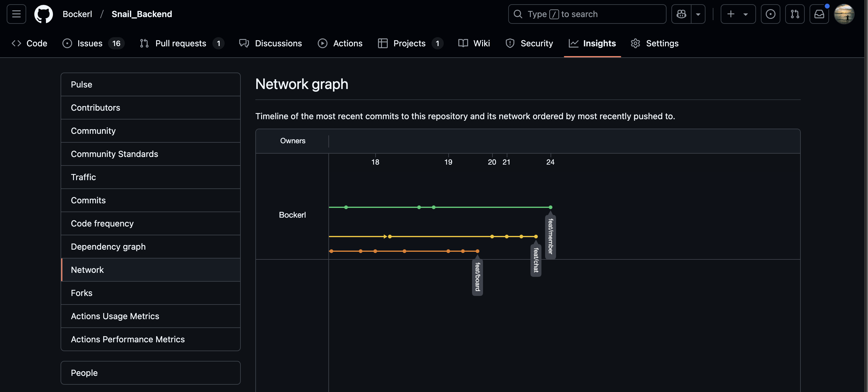Click the last commit dot on feat/board
868x392 pixels.
coord(478,251)
